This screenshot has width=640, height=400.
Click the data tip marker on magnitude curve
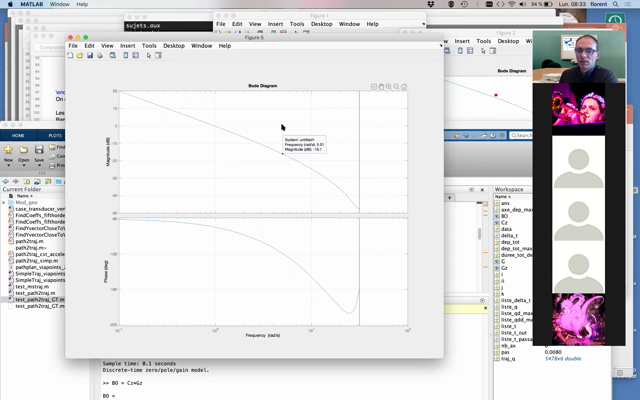pos(283,153)
